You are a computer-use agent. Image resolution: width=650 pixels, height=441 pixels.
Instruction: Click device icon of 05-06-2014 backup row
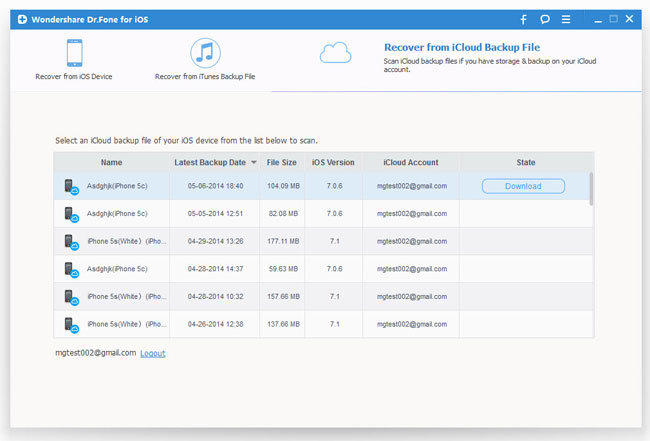tap(71, 187)
